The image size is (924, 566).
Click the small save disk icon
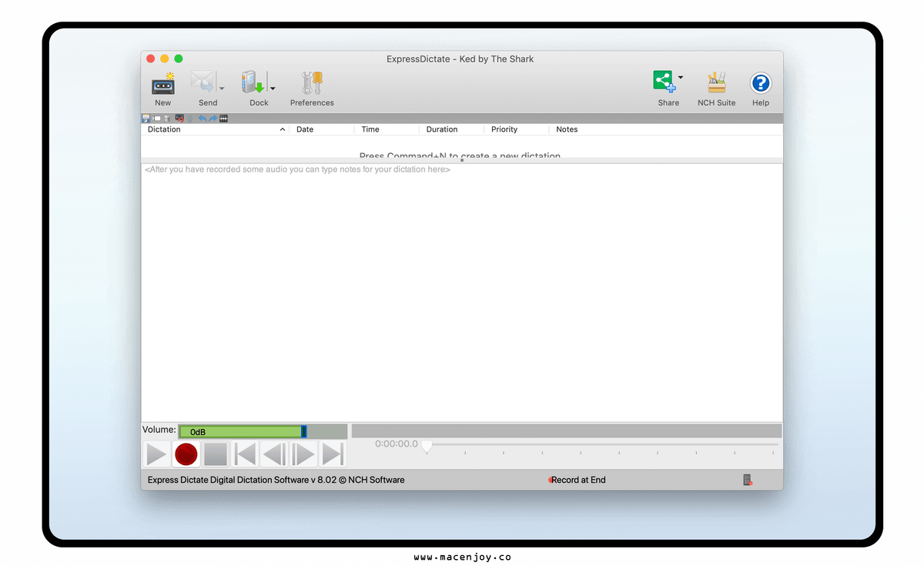pos(146,119)
